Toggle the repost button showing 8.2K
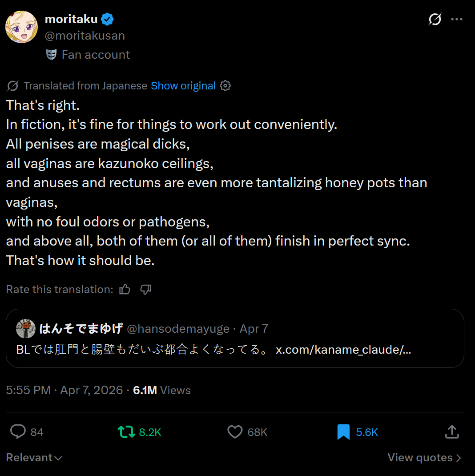Image resolution: width=475 pixels, height=476 pixels. 126,432
